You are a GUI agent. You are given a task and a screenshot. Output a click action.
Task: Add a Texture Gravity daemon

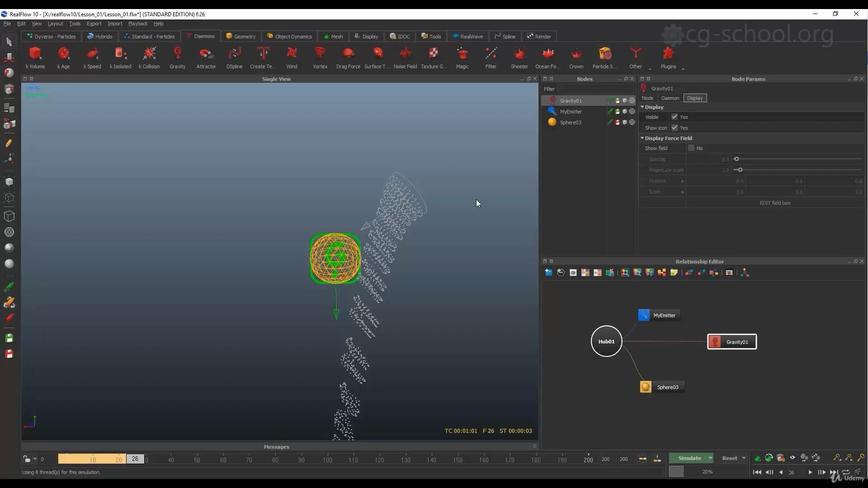pyautogui.click(x=434, y=57)
